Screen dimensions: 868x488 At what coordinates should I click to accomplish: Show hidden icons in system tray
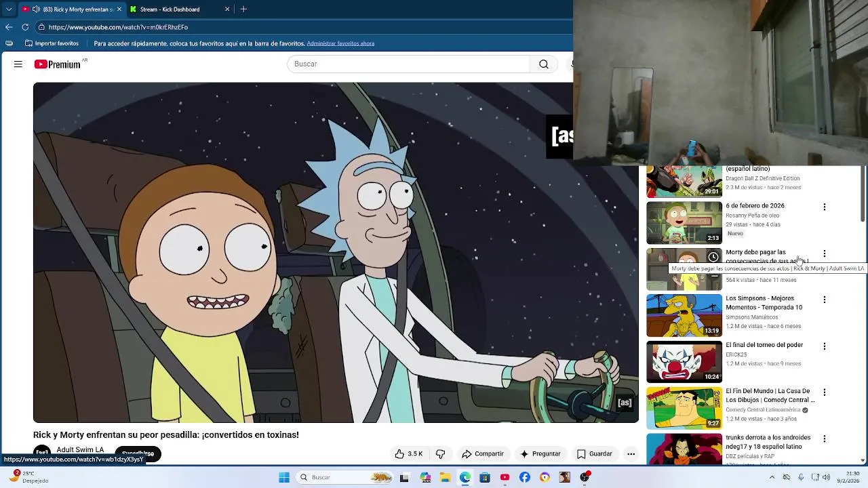[x=772, y=477]
